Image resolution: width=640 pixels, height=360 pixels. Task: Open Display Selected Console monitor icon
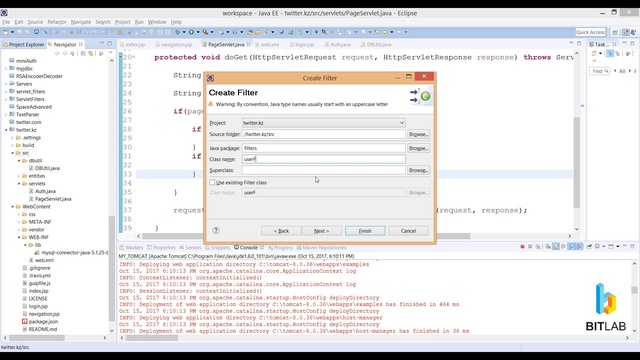[597, 247]
